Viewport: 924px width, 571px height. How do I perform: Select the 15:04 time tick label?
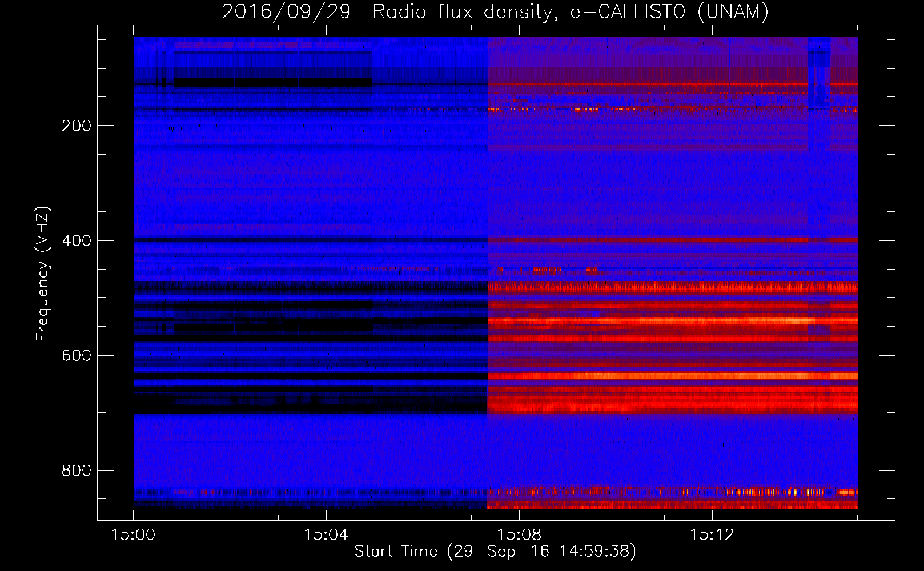pyautogui.click(x=326, y=534)
